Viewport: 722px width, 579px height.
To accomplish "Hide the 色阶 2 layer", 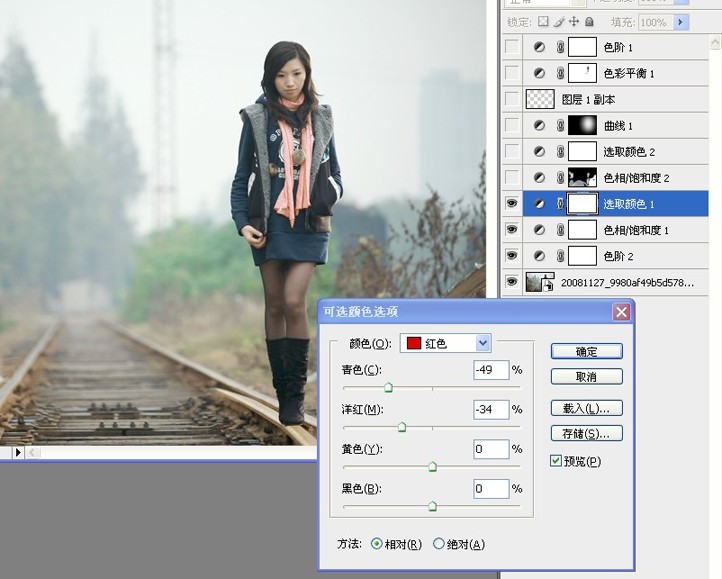I will 512,256.
